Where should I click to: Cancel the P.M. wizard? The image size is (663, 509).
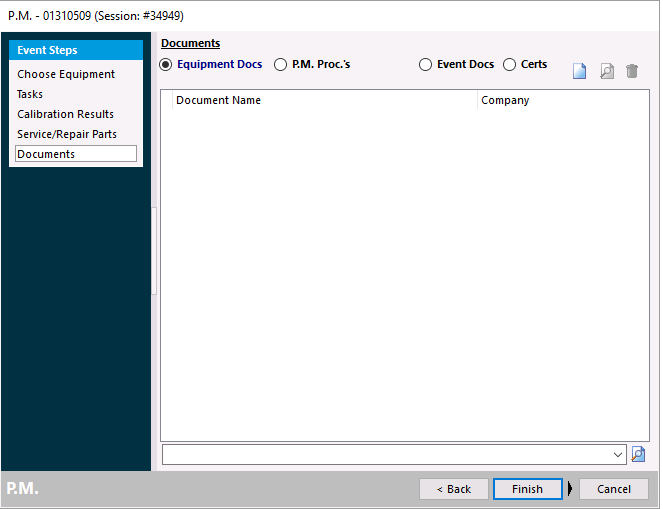[x=613, y=489]
